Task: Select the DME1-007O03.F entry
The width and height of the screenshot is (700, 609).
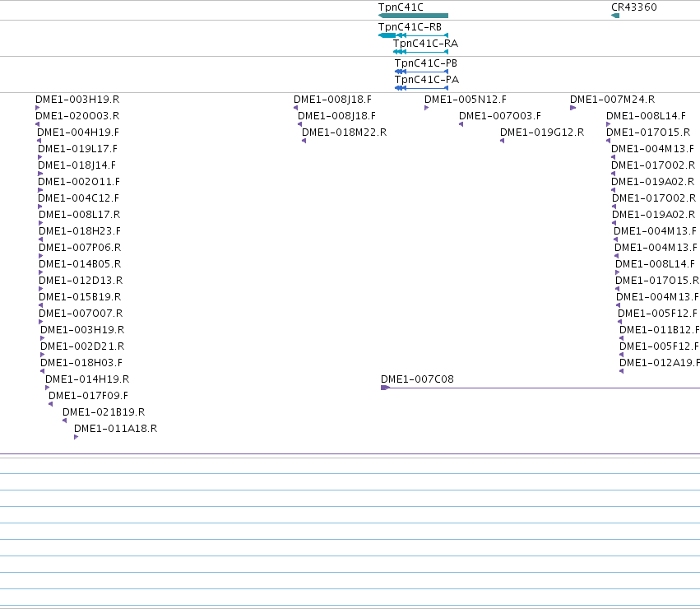Action: pos(500,116)
